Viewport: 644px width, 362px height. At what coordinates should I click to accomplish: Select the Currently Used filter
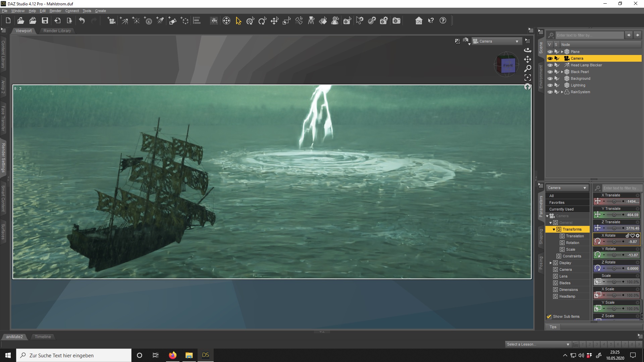(561, 209)
